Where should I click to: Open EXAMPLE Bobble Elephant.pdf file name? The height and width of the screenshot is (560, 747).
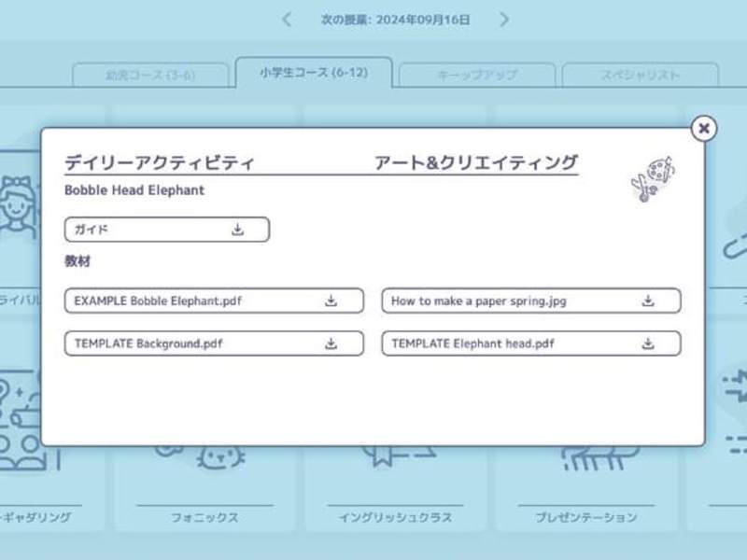point(158,301)
